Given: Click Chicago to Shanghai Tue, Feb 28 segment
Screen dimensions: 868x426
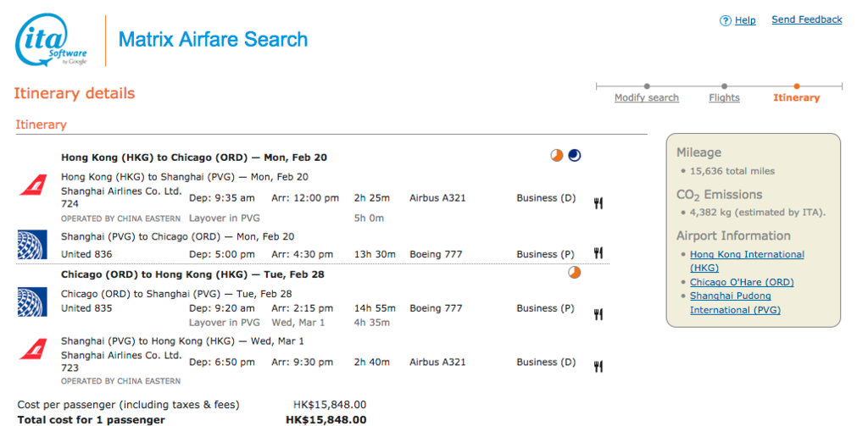Looking at the screenshot, I should click(x=176, y=294).
